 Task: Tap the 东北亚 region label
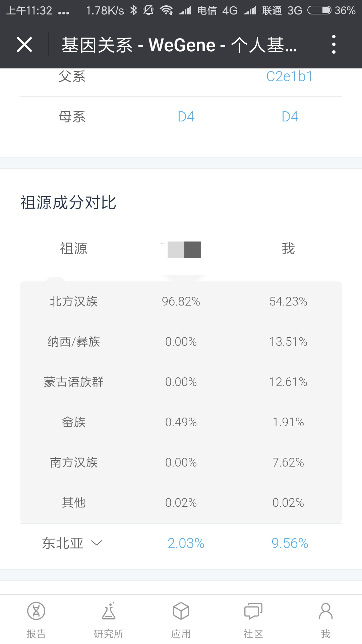pos(63,543)
